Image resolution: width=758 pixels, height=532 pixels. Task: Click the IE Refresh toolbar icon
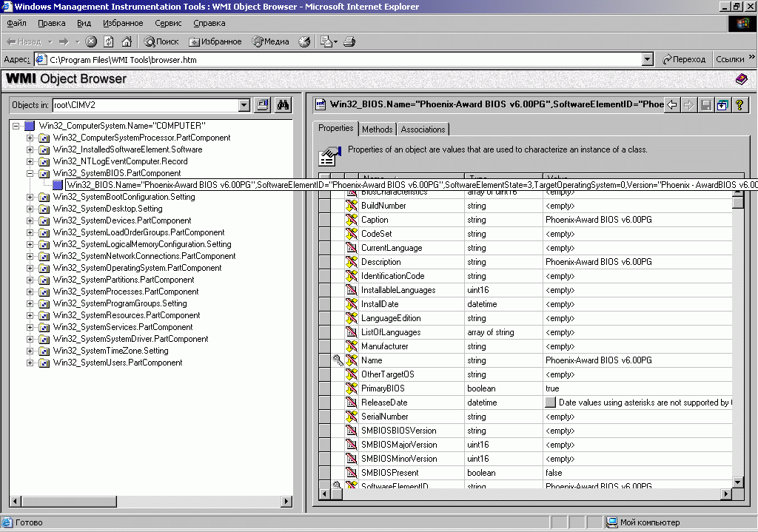109,41
